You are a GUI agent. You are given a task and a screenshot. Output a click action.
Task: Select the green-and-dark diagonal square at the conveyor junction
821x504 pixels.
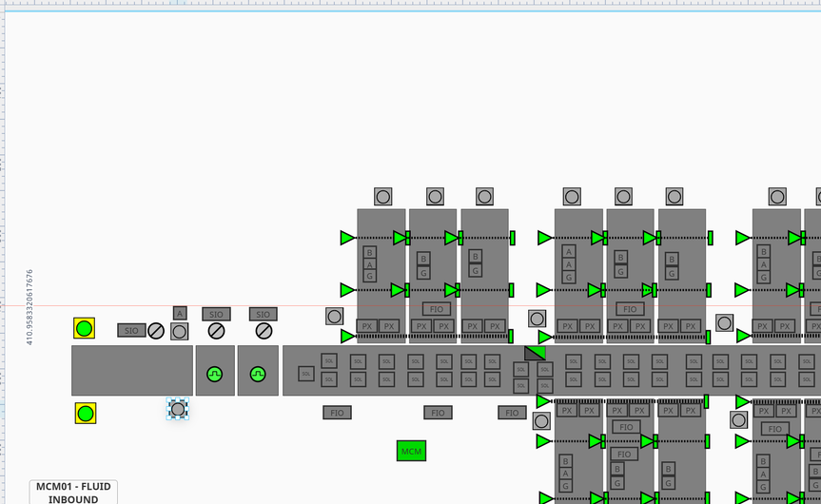click(535, 352)
